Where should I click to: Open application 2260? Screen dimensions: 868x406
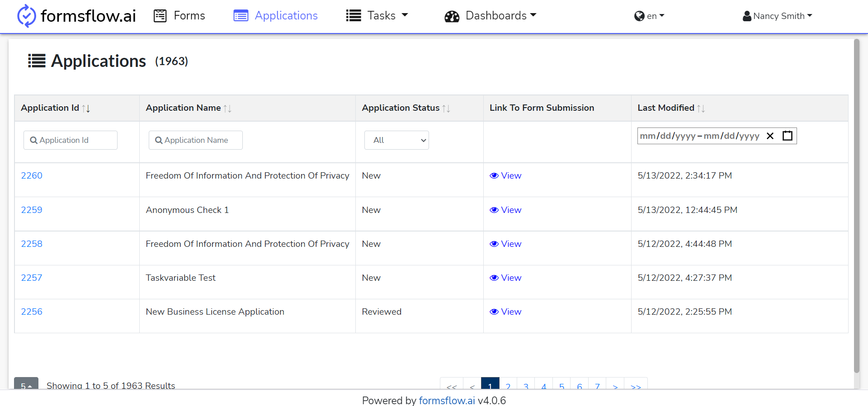(x=32, y=175)
